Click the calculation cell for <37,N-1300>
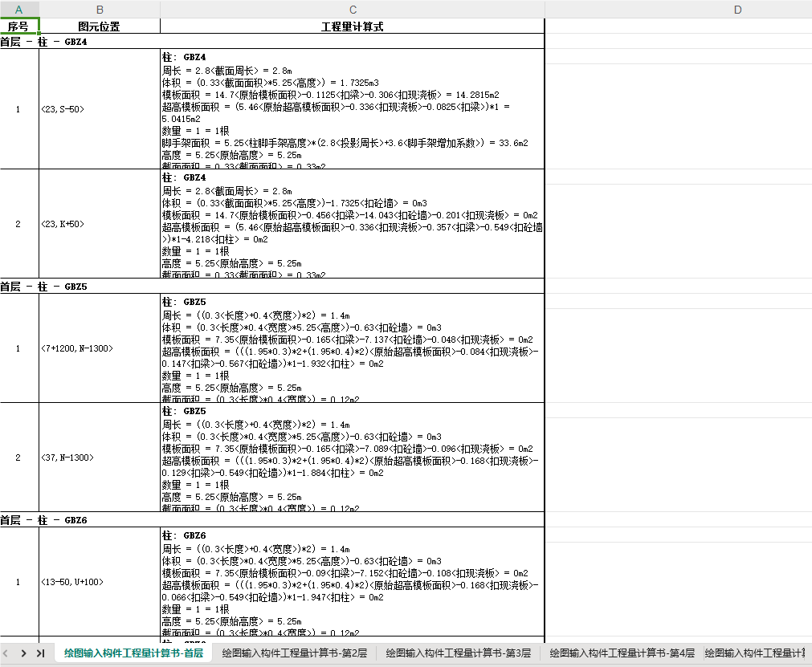812x667 pixels. (x=353, y=458)
